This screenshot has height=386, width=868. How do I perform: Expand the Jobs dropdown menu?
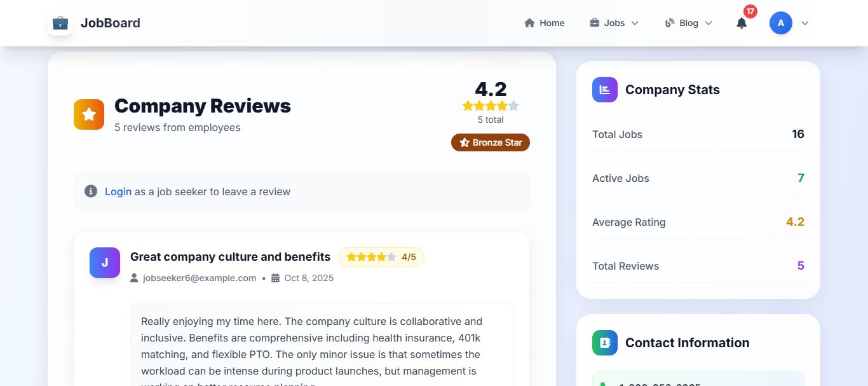point(614,23)
